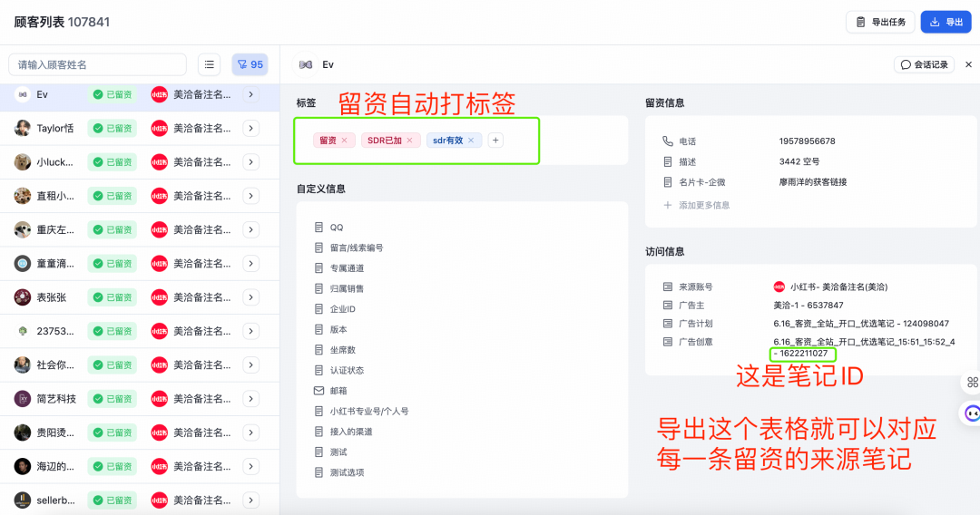Click the Xiaohongshu icon in 23753 row
Image resolution: width=980 pixels, height=515 pixels.
[x=160, y=331]
